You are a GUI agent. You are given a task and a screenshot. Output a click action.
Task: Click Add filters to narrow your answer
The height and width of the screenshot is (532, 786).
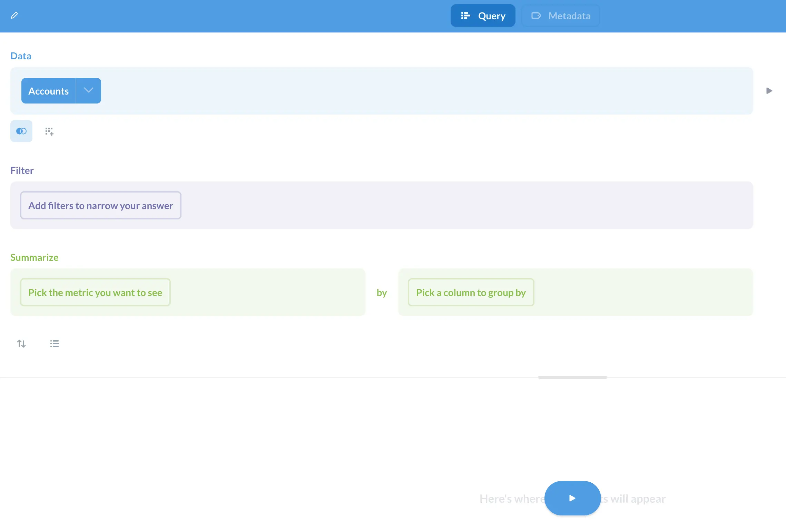coord(101,206)
